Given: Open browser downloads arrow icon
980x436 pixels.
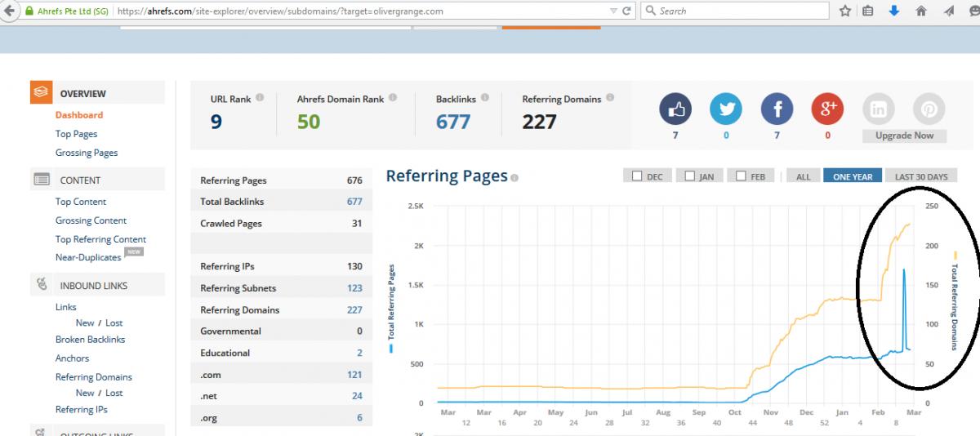Looking at the screenshot, I should pyautogui.click(x=894, y=11).
